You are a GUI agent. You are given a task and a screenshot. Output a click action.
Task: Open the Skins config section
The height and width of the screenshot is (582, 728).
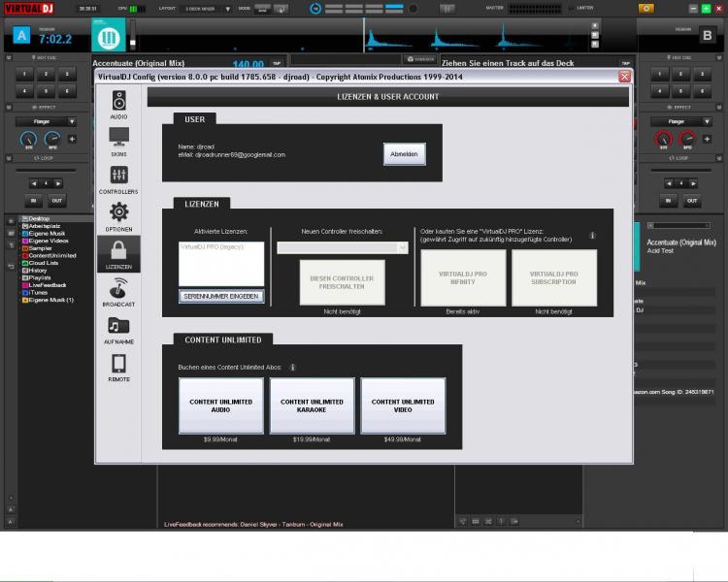click(x=118, y=141)
